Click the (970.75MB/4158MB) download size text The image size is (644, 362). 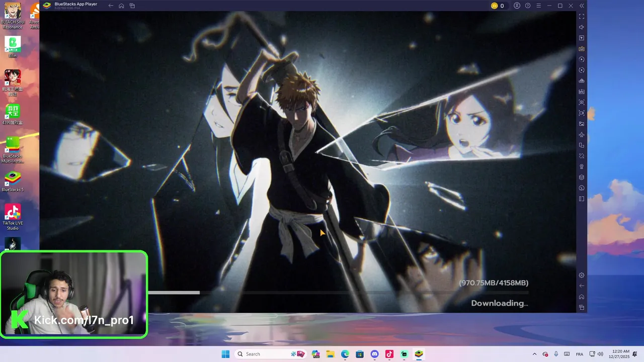click(x=493, y=283)
